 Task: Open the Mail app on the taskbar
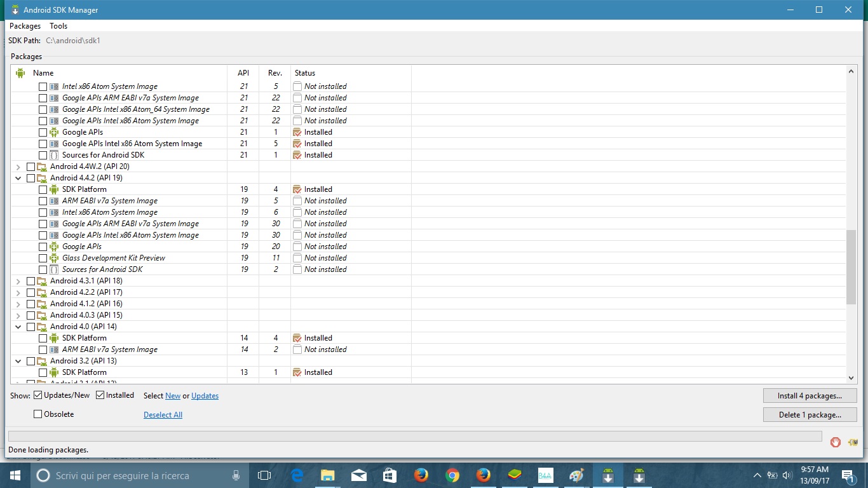(x=359, y=475)
